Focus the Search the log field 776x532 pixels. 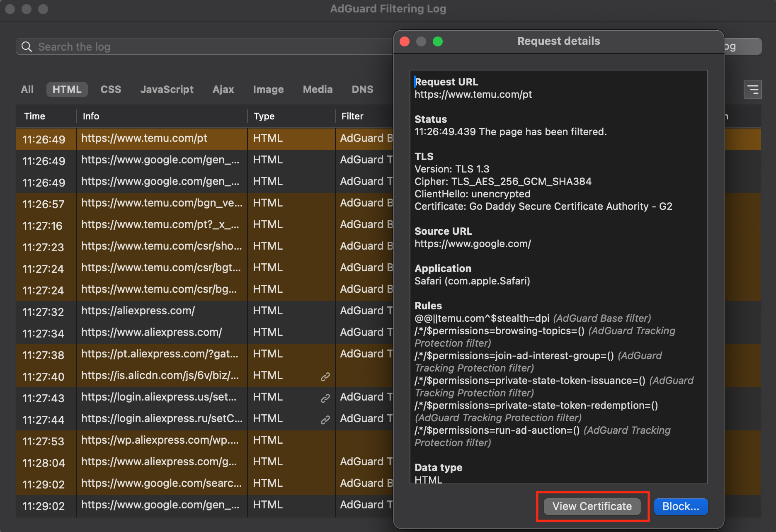click(205, 47)
